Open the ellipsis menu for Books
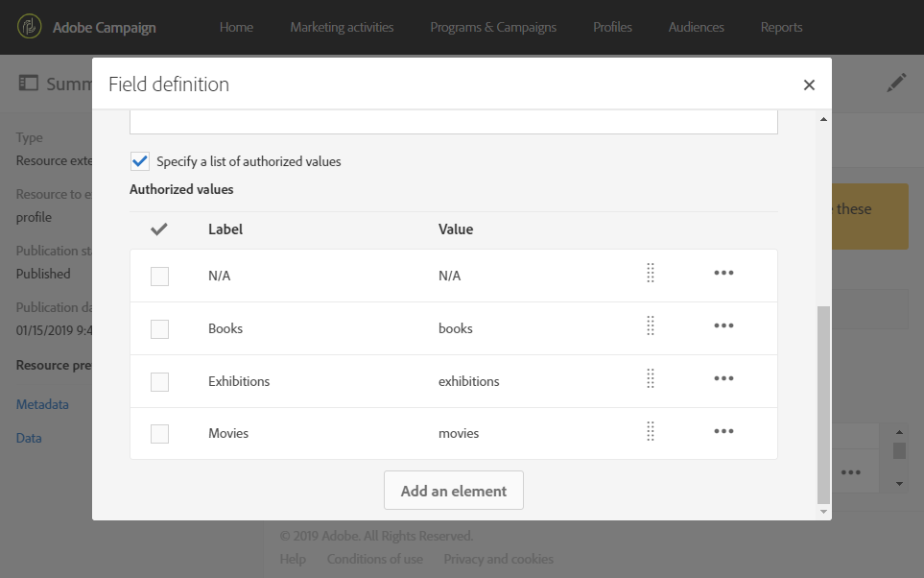This screenshot has height=578, width=924. (723, 326)
